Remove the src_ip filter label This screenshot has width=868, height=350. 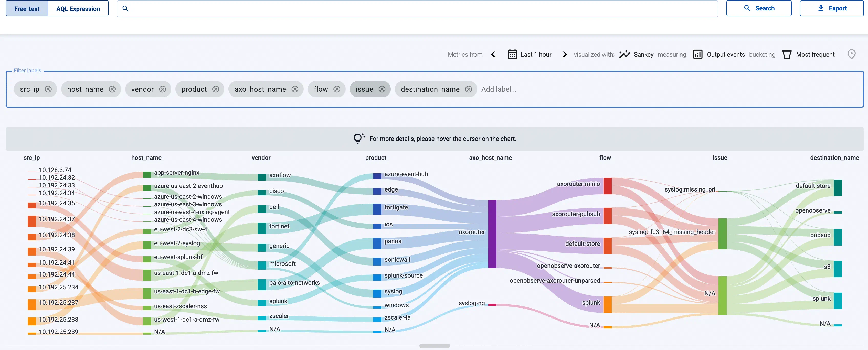48,89
